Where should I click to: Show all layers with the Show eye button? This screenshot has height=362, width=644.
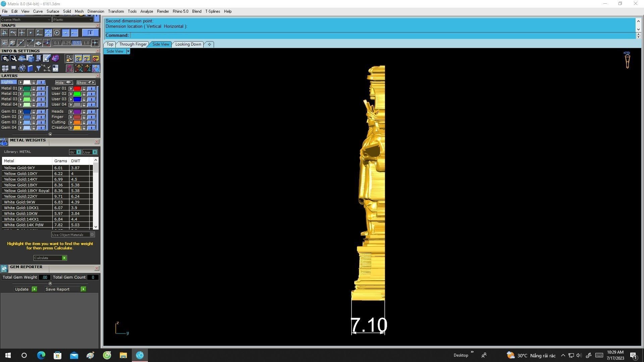pos(86,82)
